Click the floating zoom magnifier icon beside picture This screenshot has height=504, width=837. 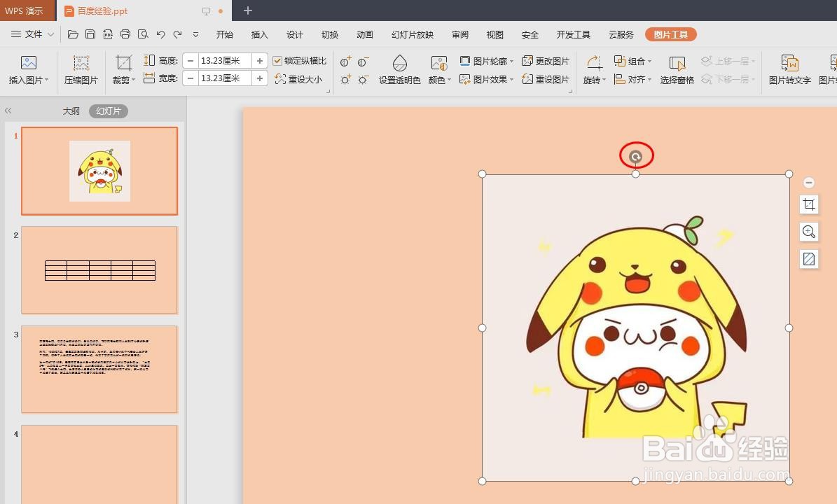(809, 232)
